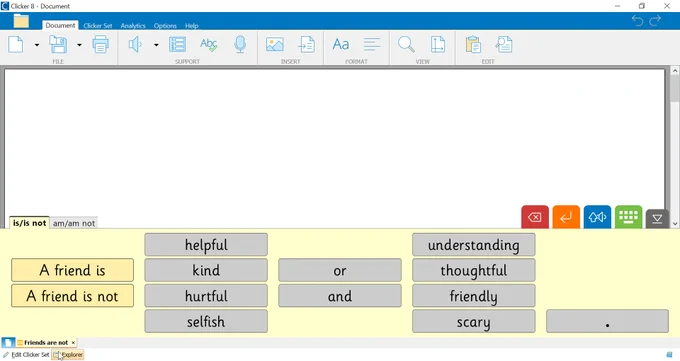Click the connective 'and'
The width and height of the screenshot is (680, 361).
[340, 296]
